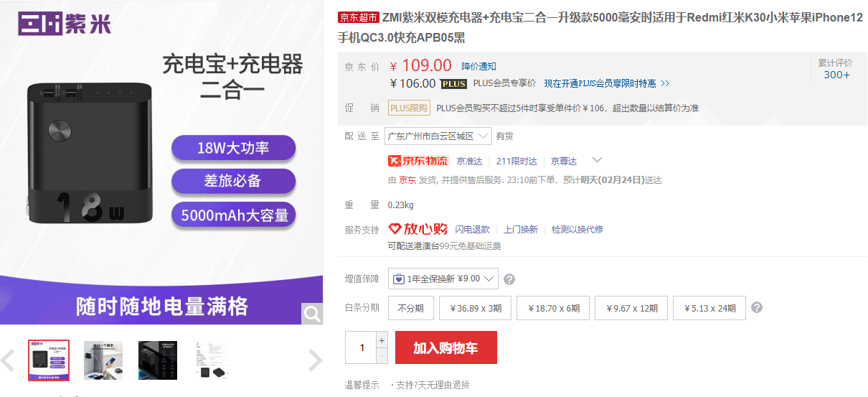Select ¥5.13 x 24期 installment option
868x397 pixels.
[709, 309]
